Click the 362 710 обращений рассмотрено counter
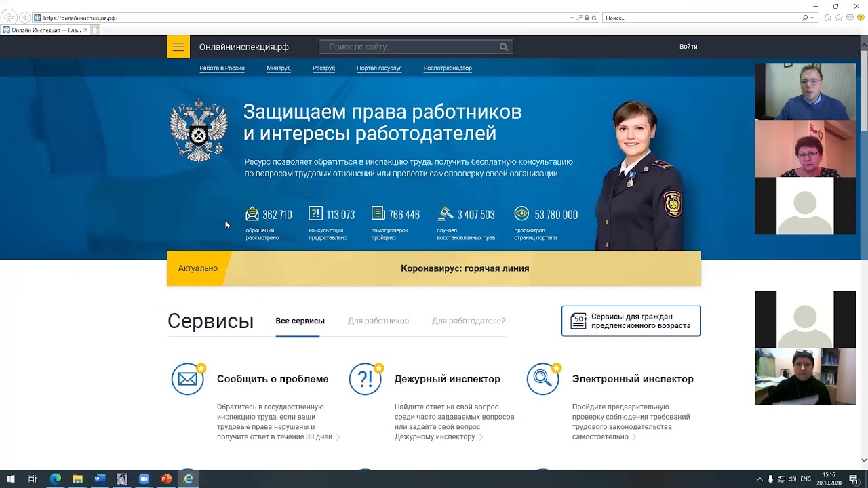The height and width of the screenshot is (488, 868). (269, 224)
